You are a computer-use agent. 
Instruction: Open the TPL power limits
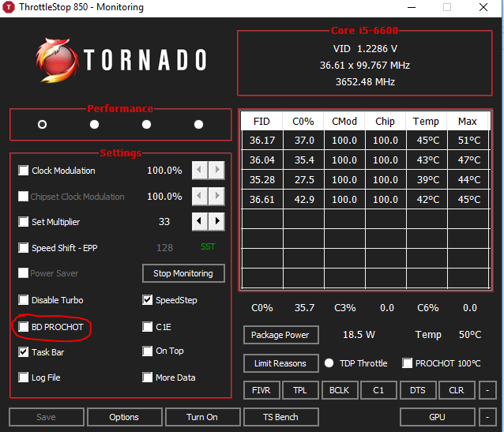[300, 390]
